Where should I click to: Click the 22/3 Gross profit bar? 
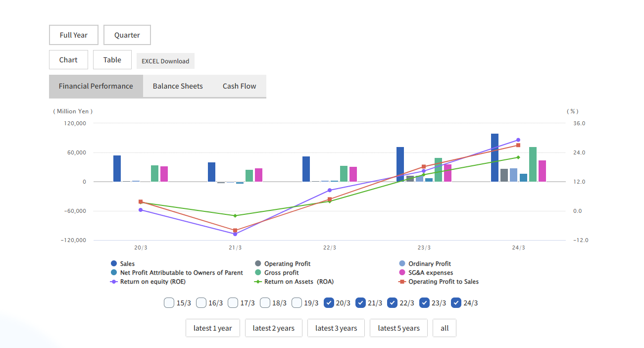pyautogui.click(x=344, y=174)
